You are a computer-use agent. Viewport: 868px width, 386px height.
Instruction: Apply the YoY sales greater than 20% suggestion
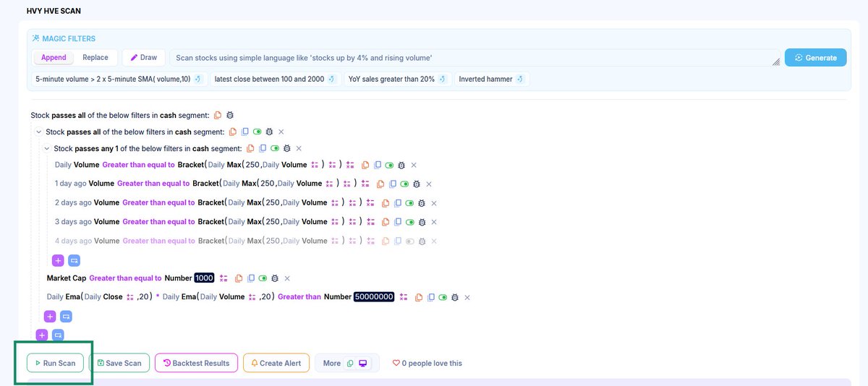[x=396, y=79]
